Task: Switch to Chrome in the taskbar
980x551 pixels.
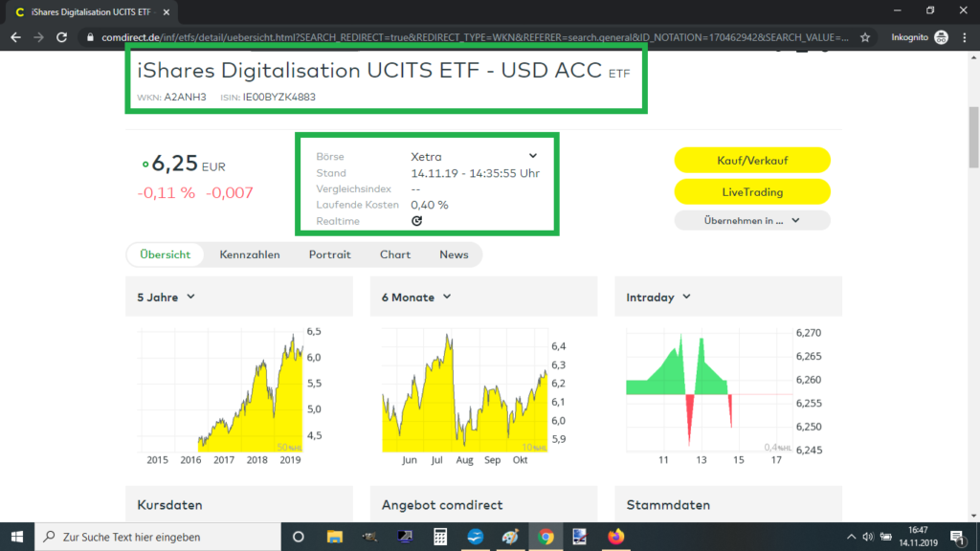Action: tap(546, 537)
